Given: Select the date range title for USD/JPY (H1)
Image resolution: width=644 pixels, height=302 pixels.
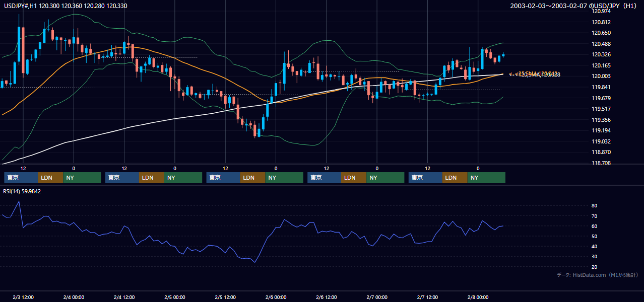Looking at the screenshot, I should click(574, 6).
